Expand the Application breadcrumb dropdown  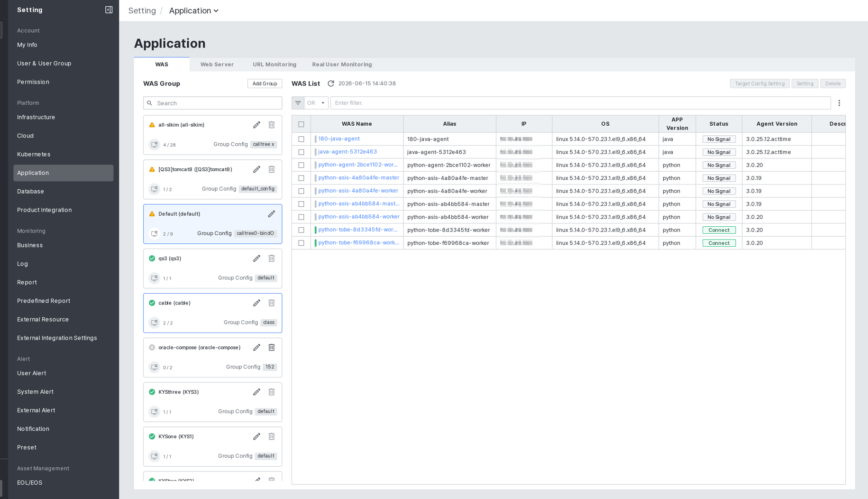(x=193, y=10)
